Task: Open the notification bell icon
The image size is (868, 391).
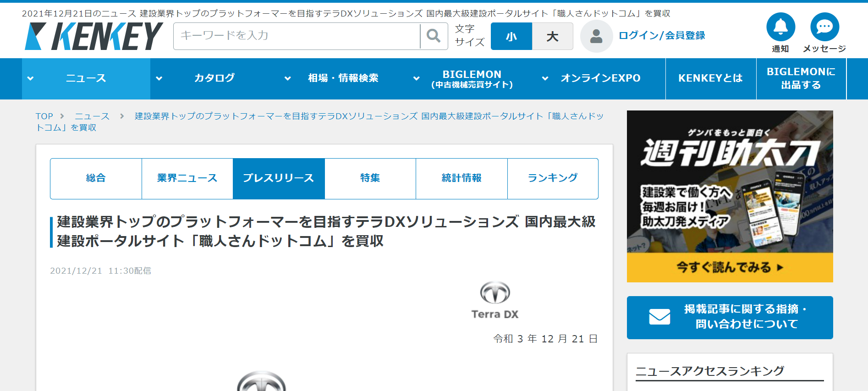Action: tap(780, 27)
